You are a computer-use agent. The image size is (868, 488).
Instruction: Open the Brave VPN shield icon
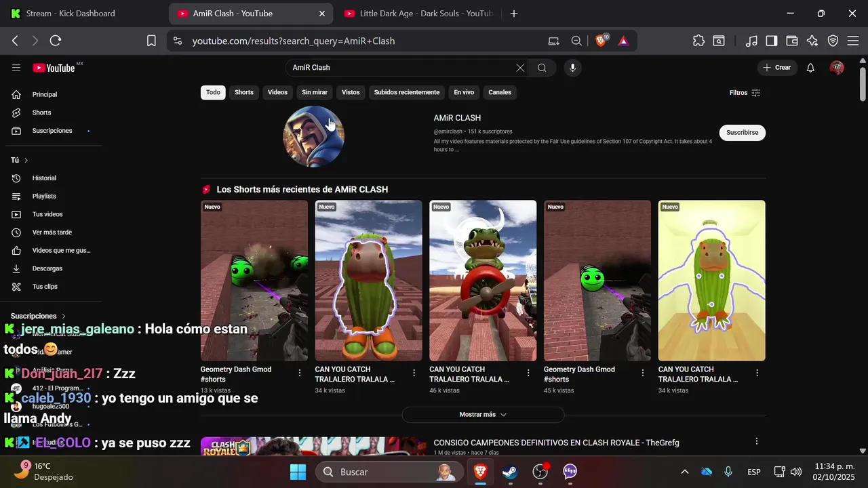[833, 41]
